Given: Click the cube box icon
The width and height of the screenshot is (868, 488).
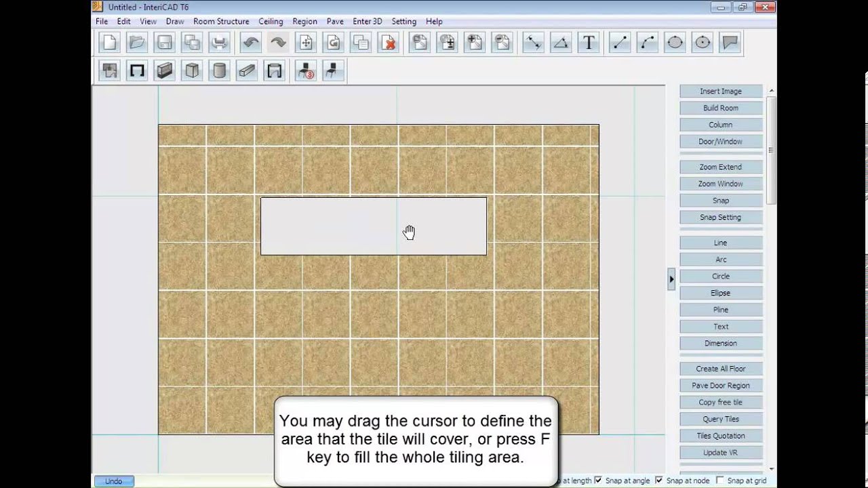Looking at the screenshot, I should [192, 70].
